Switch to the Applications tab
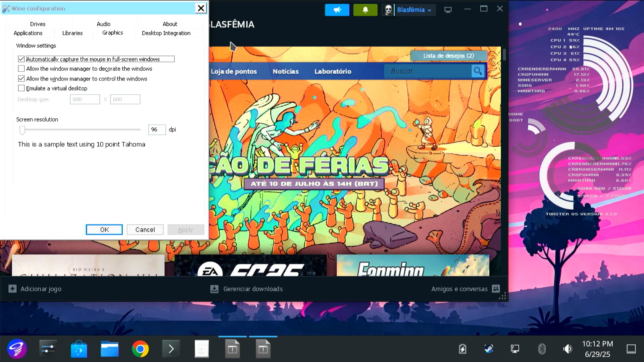This screenshot has height=362, width=644. (28, 33)
